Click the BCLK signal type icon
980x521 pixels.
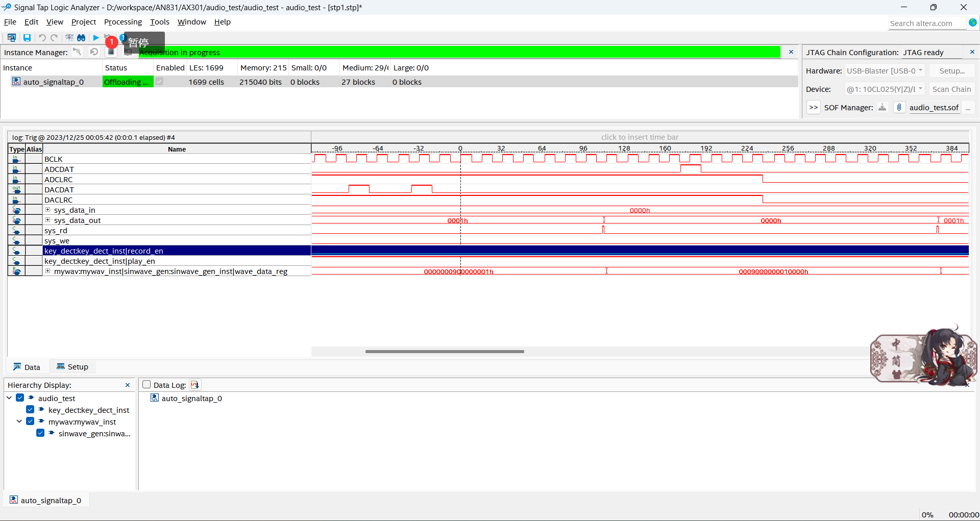coord(16,159)
